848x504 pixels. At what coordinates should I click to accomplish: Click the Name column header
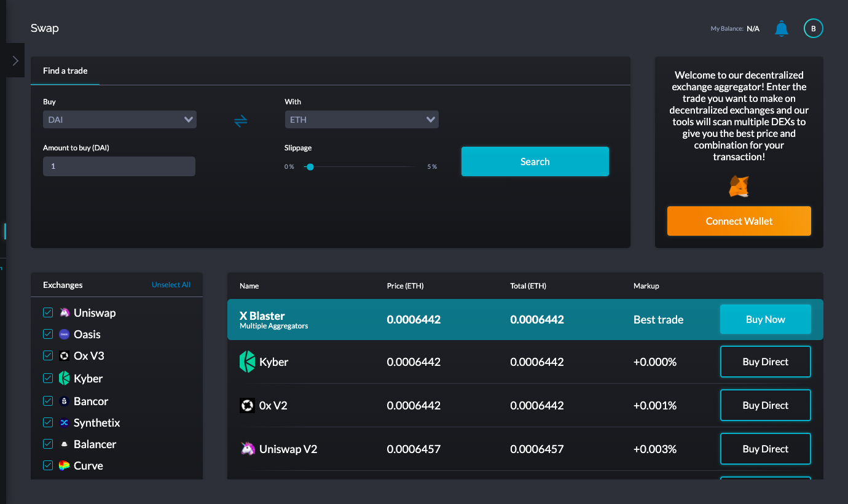pyautogui.click(x=249, y=286)
